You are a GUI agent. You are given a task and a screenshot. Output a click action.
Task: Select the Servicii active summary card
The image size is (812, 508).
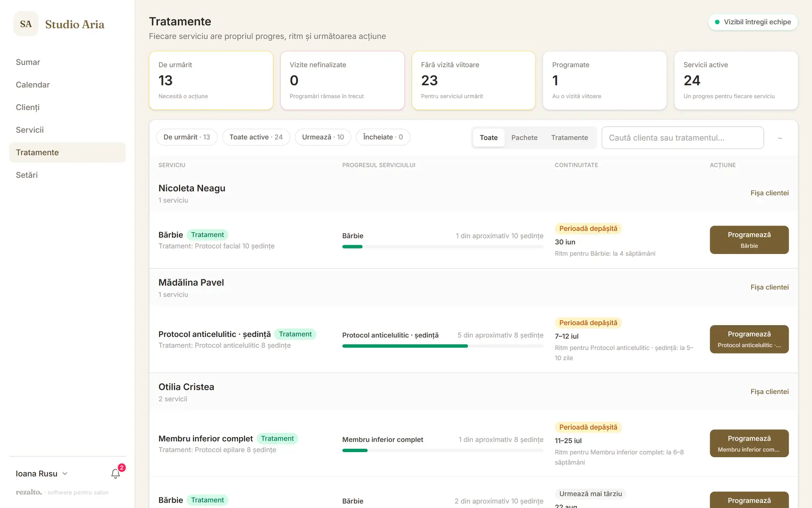tap(736, 80)
